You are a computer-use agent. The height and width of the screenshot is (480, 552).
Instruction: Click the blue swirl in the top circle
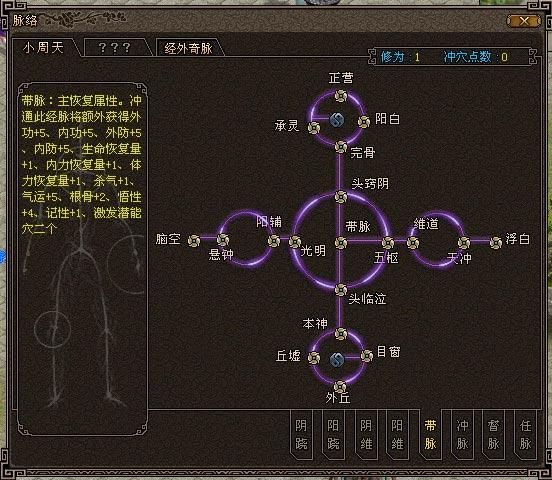337,120
